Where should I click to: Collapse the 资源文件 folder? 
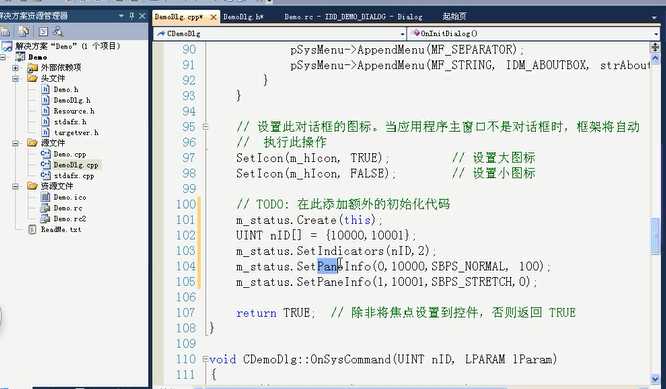(15, 186)
